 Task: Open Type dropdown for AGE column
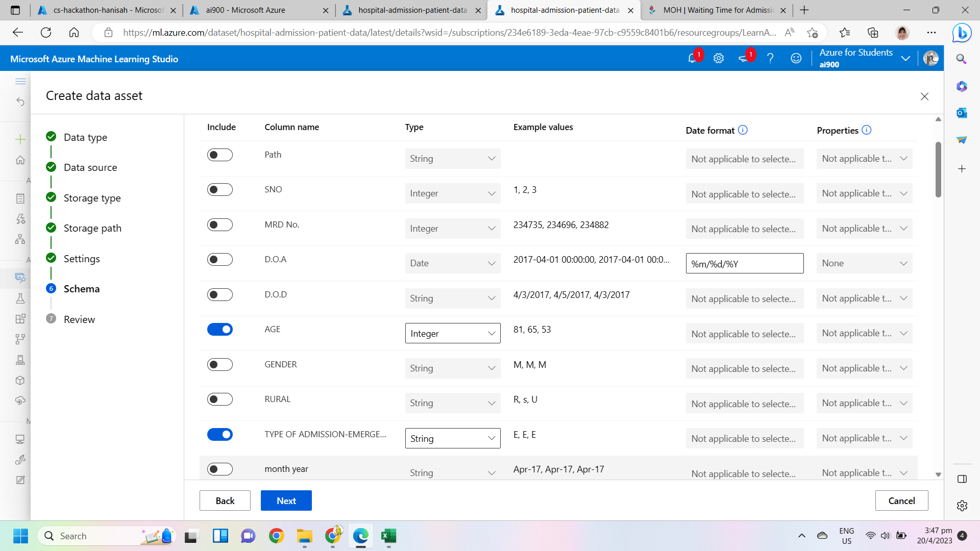pyautogui.click(x=452, y=334)
